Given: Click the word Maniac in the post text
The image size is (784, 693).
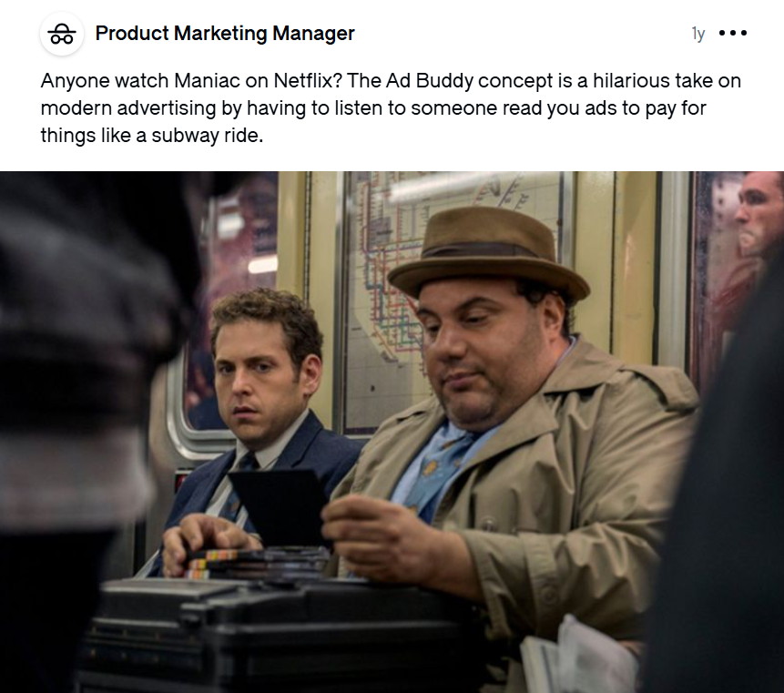Looking at the screenshot, I should [207, 80].
